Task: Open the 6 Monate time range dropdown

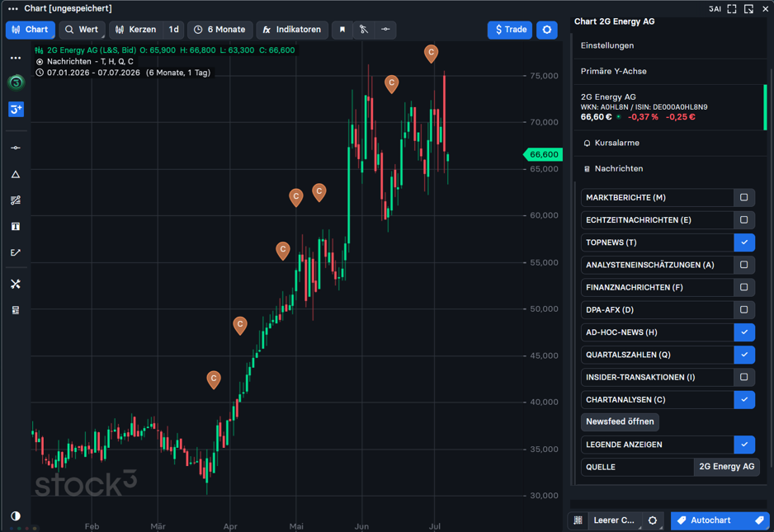Action: [x=220, y=30]
